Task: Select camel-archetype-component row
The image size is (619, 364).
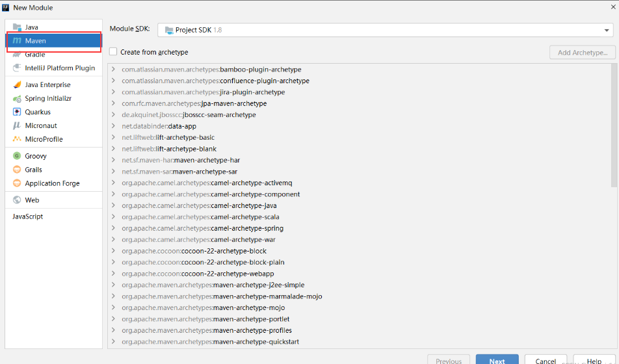Action: click(x=359, y=194)
